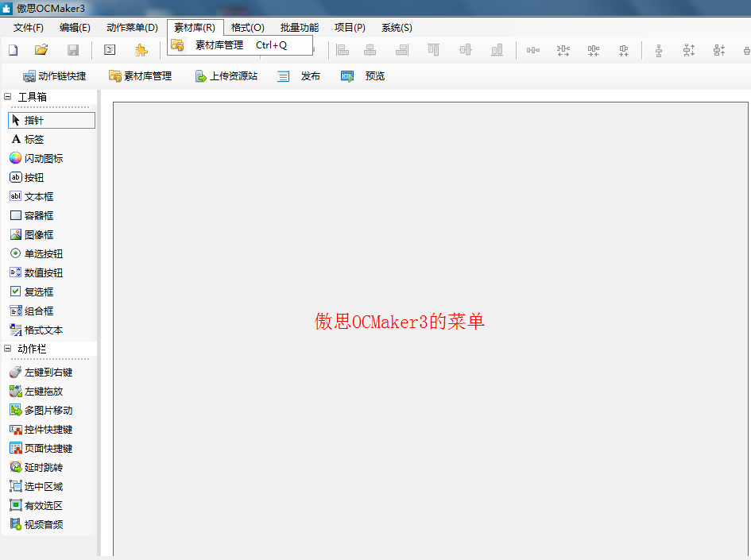
Task: Click the align bottom edges toolbar icon
Action: (497, 50)
